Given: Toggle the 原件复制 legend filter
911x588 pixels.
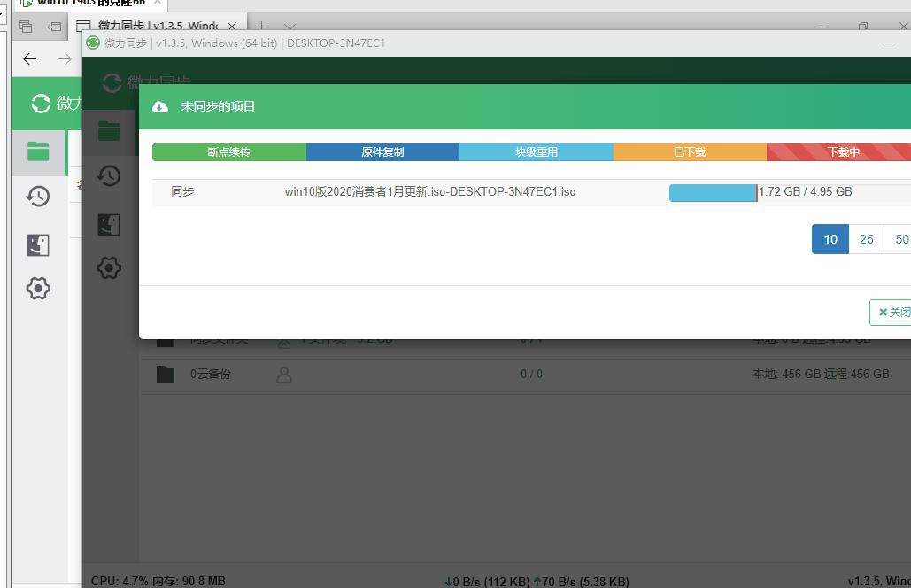Looking at the screenshot, I should coord(382,152).
